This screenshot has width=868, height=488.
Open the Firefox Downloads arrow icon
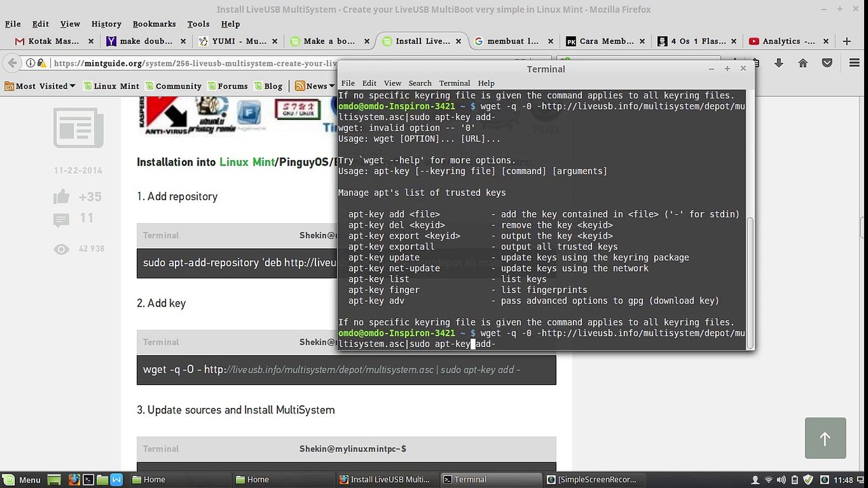click(x=778, y=63)
